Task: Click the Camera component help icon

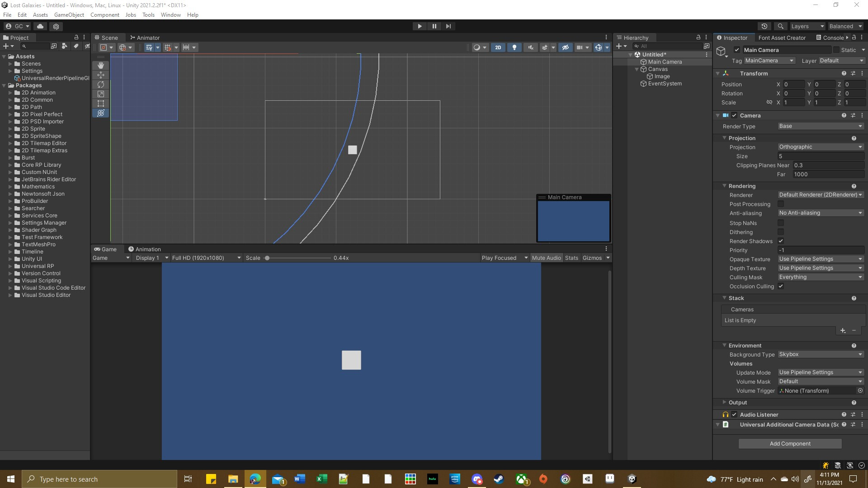Action: coord(844,116)
